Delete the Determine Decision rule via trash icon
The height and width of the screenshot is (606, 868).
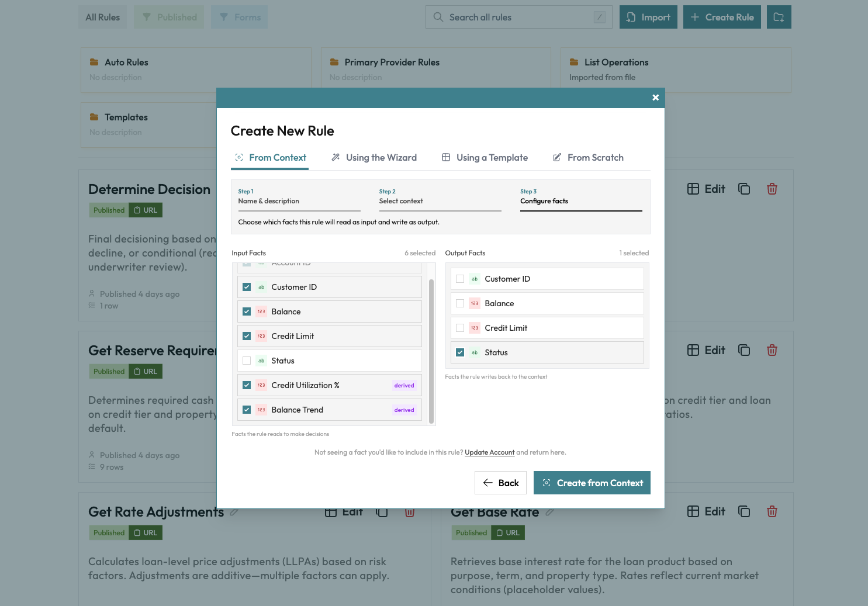[772, 189]
